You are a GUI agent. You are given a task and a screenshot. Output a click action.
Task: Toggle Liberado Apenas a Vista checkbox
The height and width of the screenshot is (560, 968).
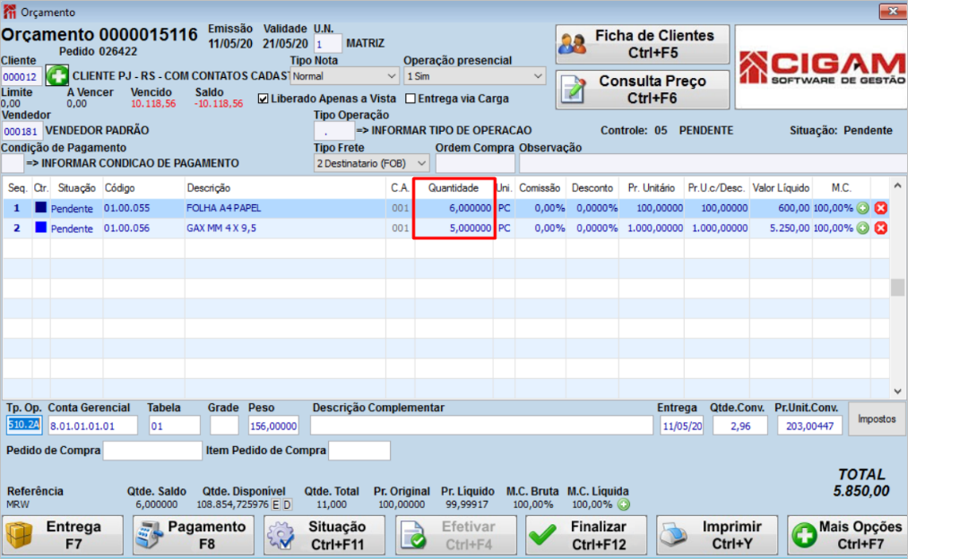coord(263,99)
